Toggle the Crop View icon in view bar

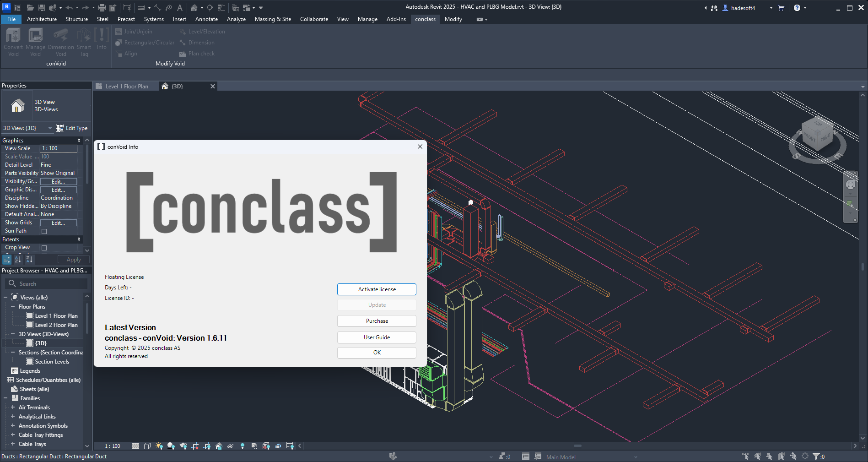(x=195, y=446)
